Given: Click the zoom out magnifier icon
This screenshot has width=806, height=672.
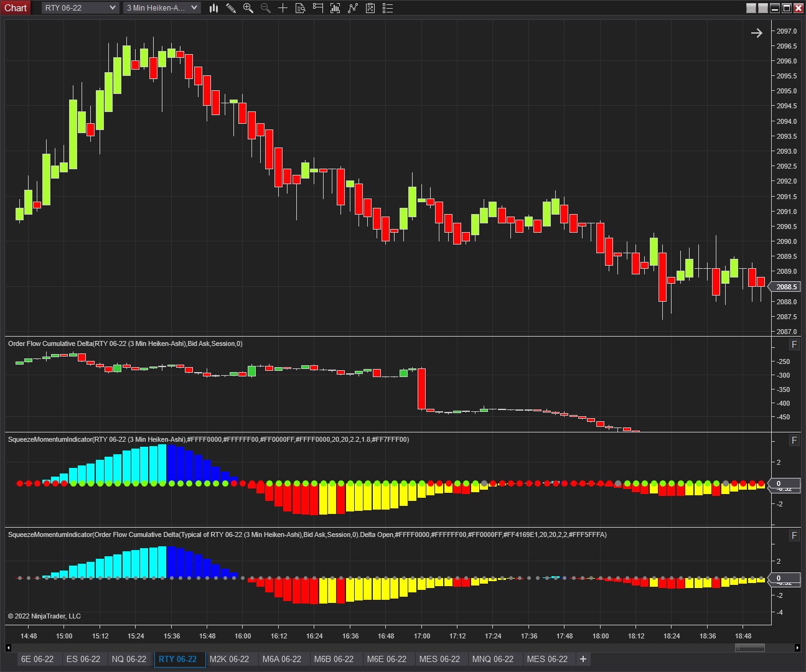Looking at the screenshot, I should (x=266, y=8).
